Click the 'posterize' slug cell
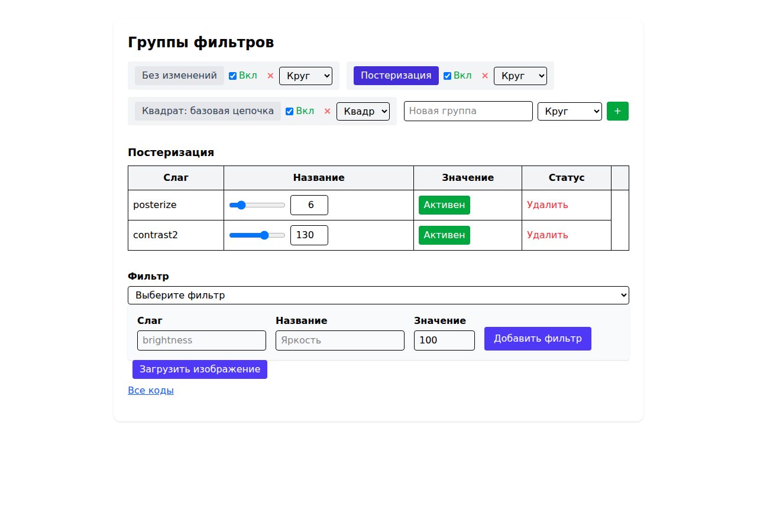This screenshot has width=757, height=532. 176,205
